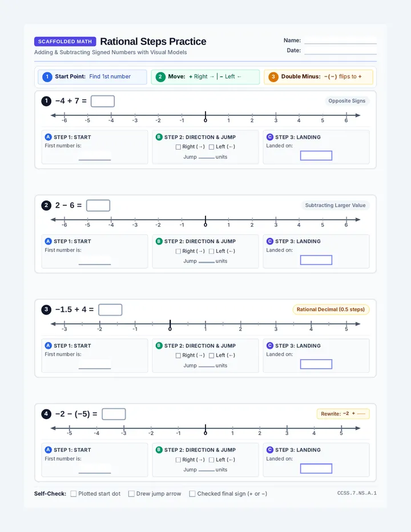This screenshot has height=532, width=411.
Task: Click the SCAFFOLDED MATH label badge
Action: [65, 42]
